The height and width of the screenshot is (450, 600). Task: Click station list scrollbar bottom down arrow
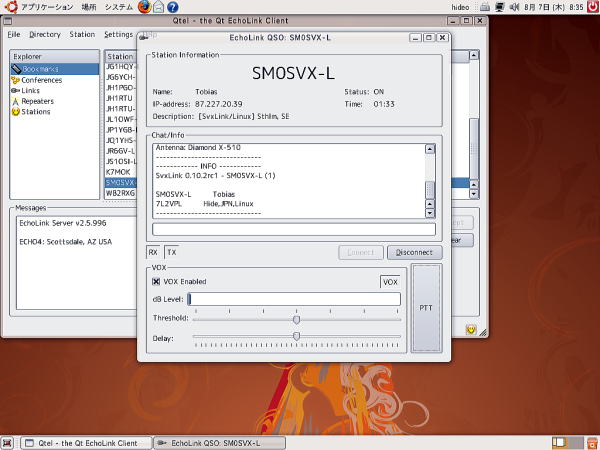click(x=474, y=194)
